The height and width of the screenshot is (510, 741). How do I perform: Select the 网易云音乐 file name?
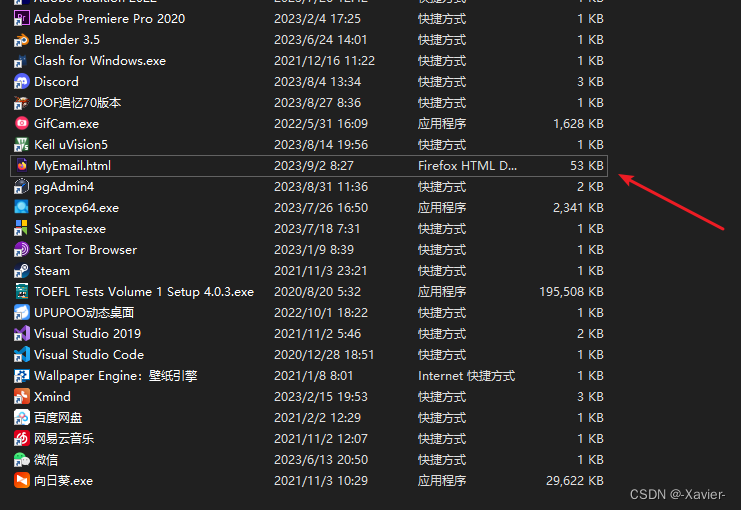[x=64, y=439]
